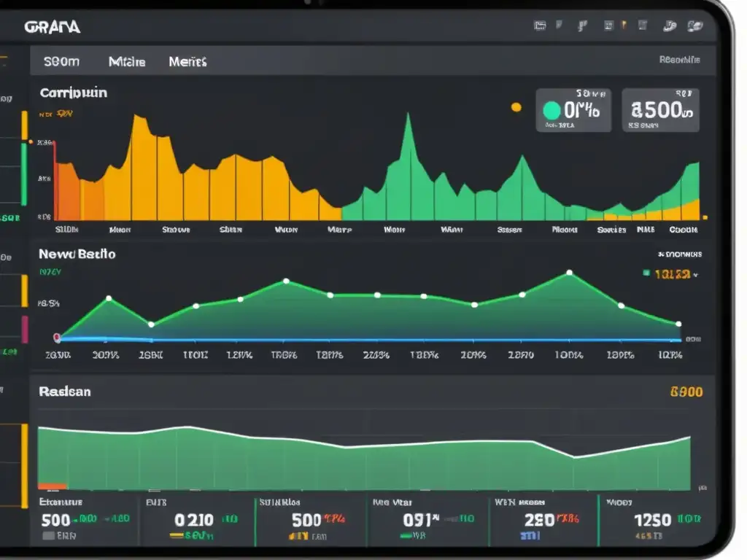Click the dashboard panel icon in top toolbar
Viewport: 747px width, 560px height.
540,26
